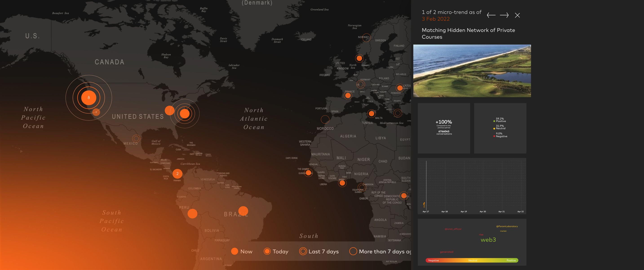644x270 pixels.
Task: Click the orange marker over Brazil
Action: click(243, 211)
